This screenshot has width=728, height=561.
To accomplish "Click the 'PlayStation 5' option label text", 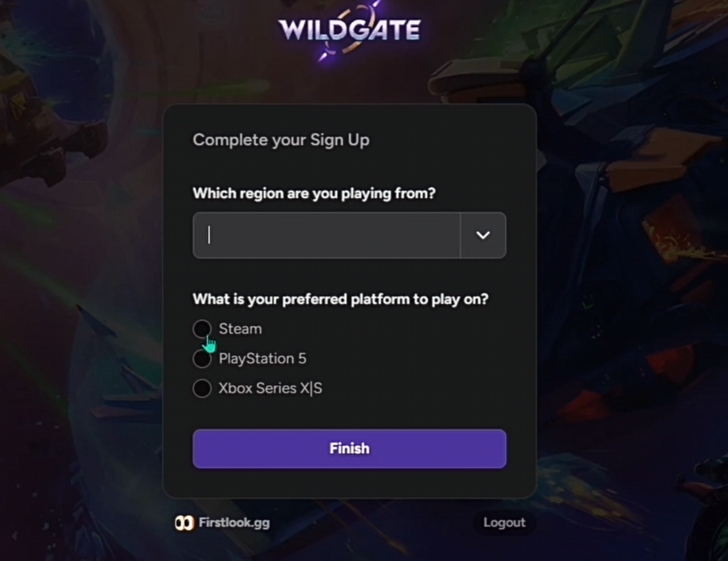I will pyautogui.click(x=262, y=359).
